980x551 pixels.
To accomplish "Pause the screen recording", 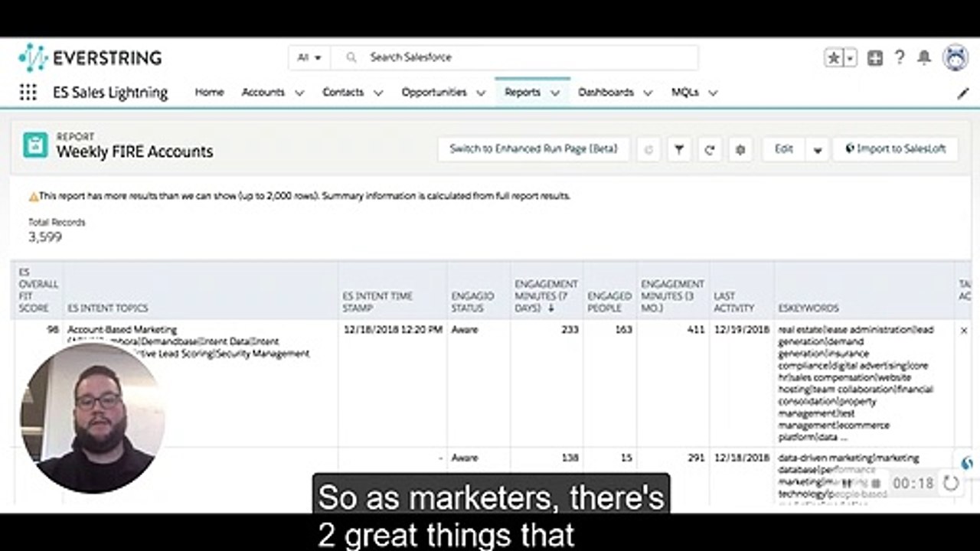I will [x=847, y=484].
